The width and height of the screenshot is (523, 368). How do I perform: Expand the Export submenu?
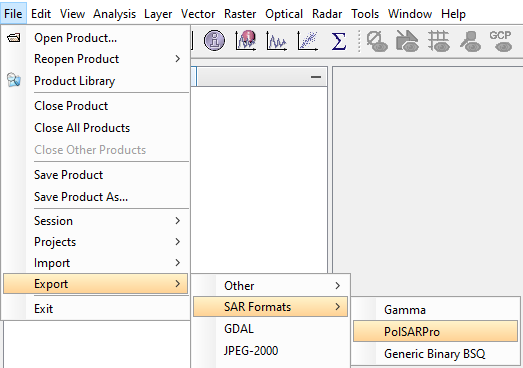pyautogui.click(x=95, y=284)
